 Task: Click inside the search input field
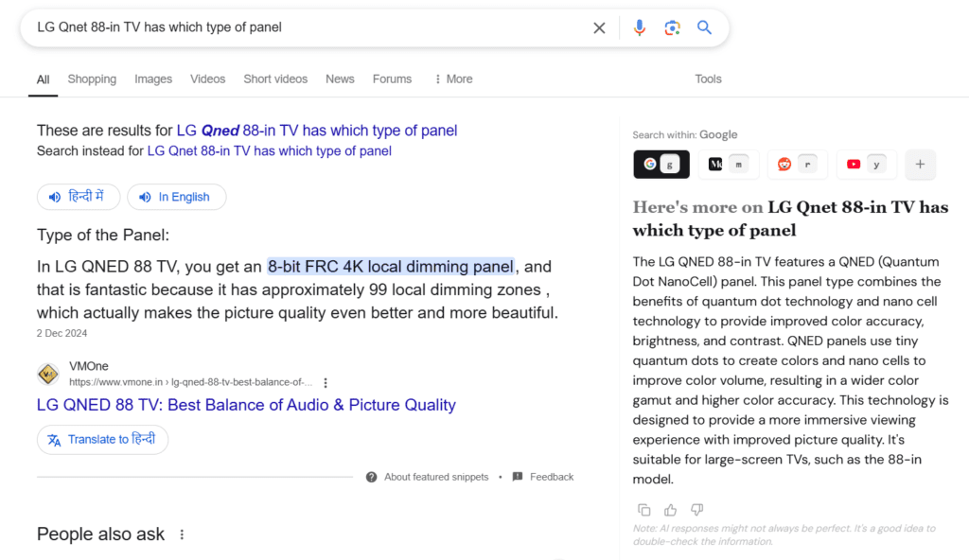click(284, 27)
